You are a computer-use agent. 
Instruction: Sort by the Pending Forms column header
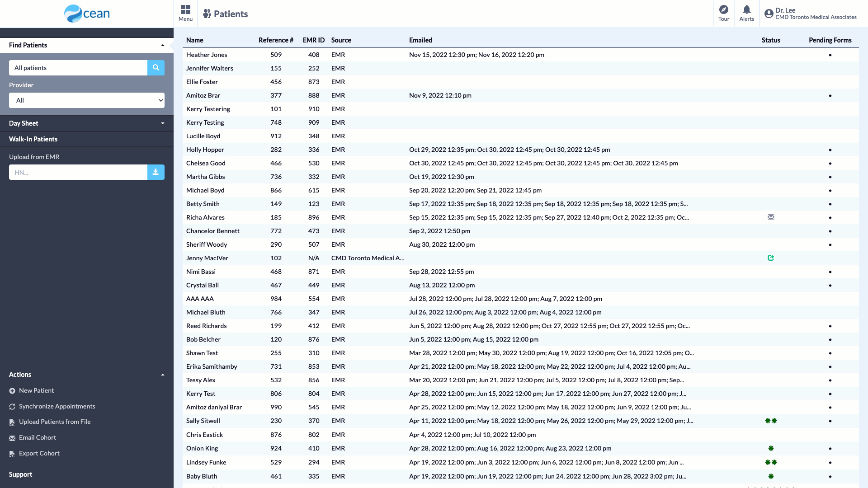[x=830, y=40]
